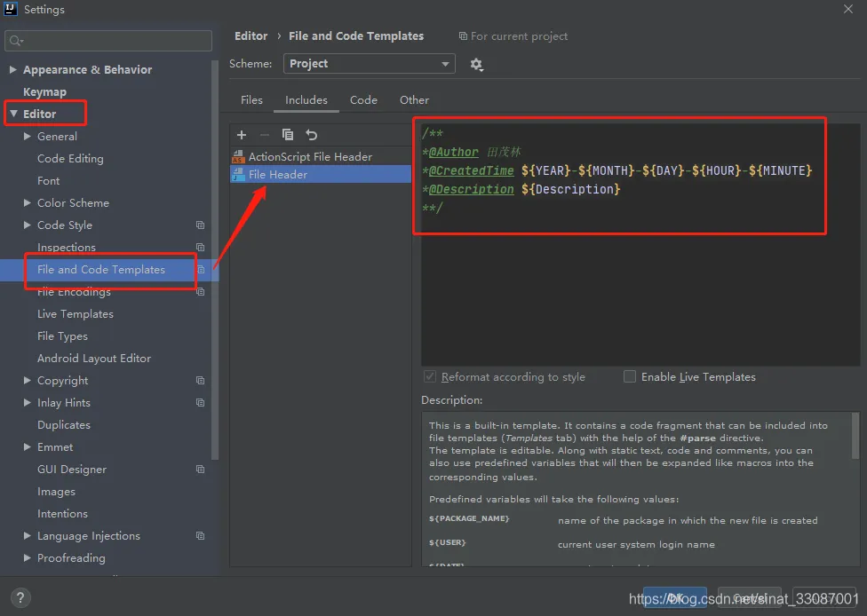
Task: Click project-level icon beside Language Injections
Action: coord(200,536)
